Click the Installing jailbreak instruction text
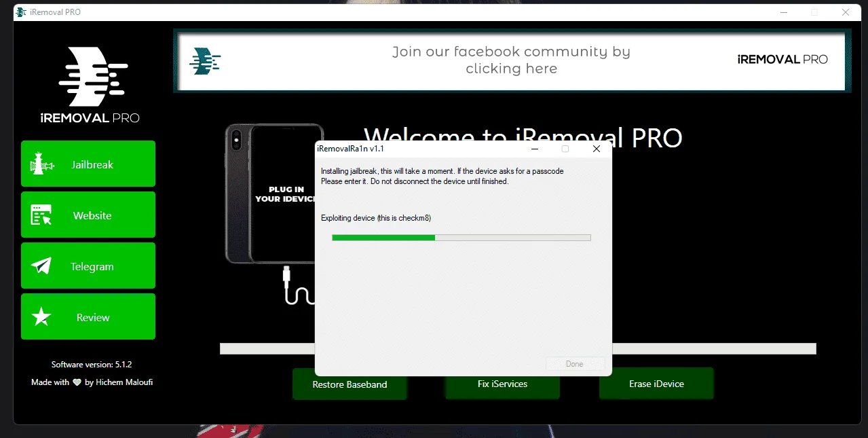868x438 pixels. (442, 176)
